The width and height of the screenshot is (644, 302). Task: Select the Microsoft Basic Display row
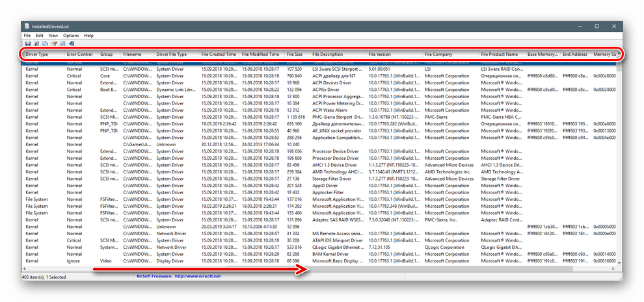coord(319,261)
